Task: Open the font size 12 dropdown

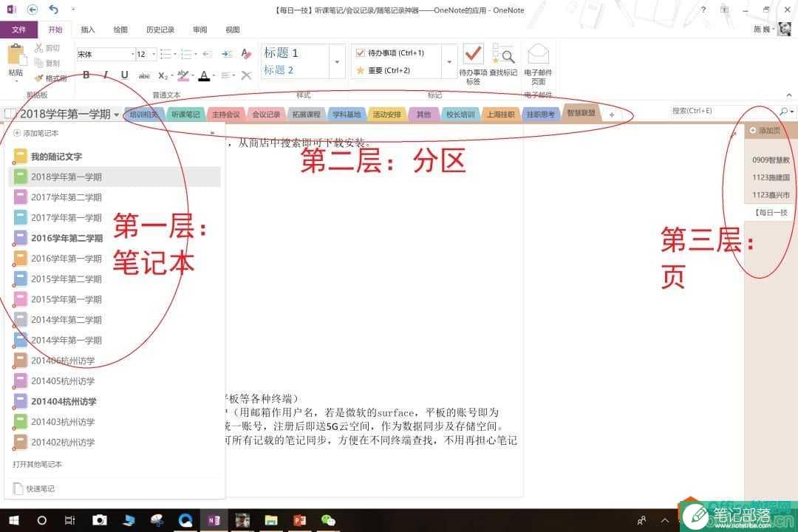Action: 154,54
